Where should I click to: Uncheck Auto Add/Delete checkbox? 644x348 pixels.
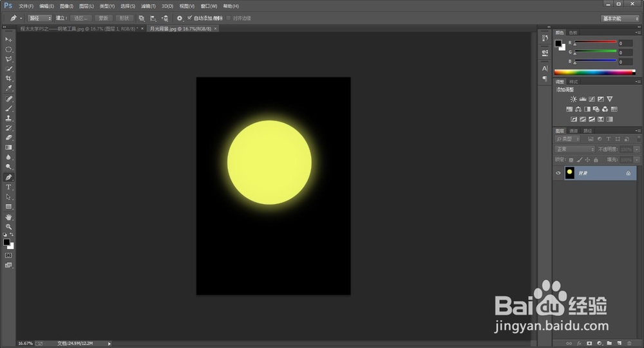189,17
